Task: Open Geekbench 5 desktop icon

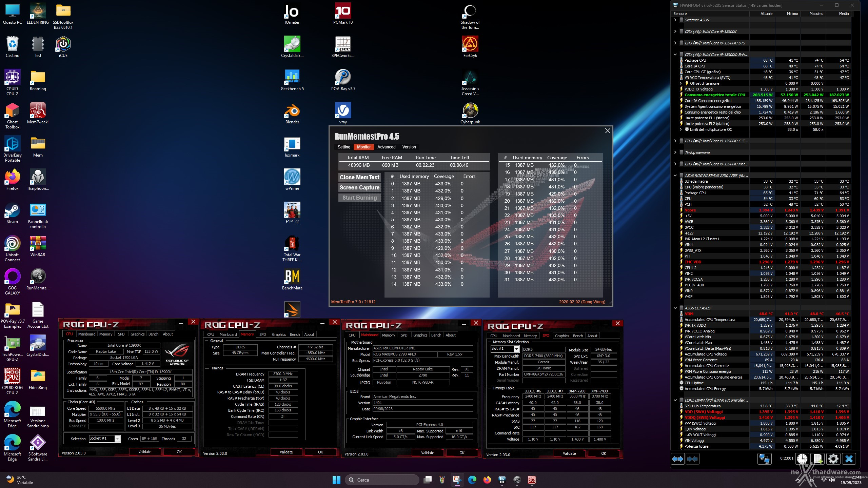Action: tap(292, 80)
